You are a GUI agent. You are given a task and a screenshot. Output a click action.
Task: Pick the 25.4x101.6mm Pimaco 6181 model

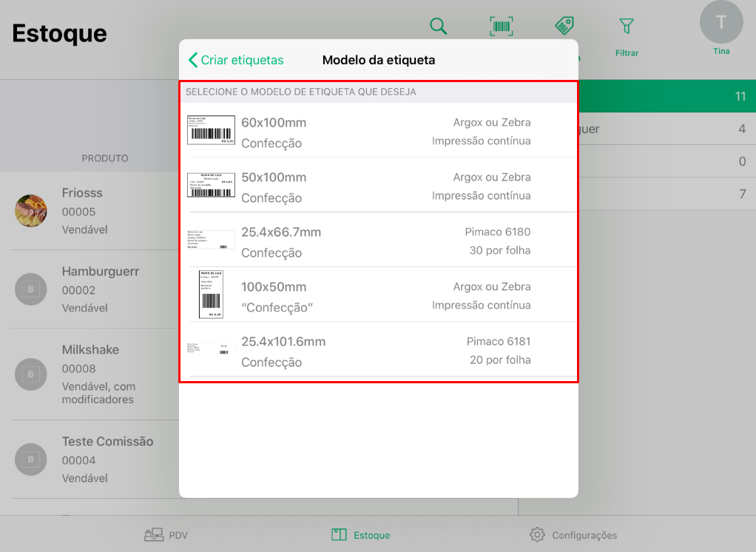(x=379, y=349)
